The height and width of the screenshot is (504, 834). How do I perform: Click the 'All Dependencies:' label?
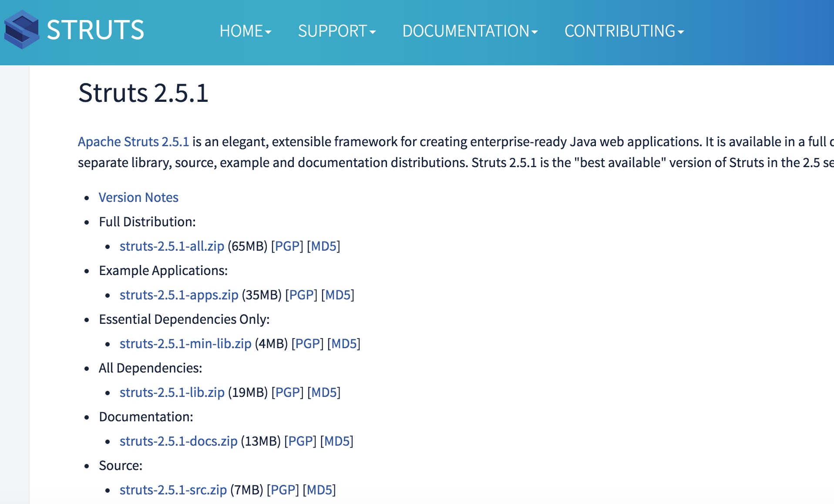150,368
